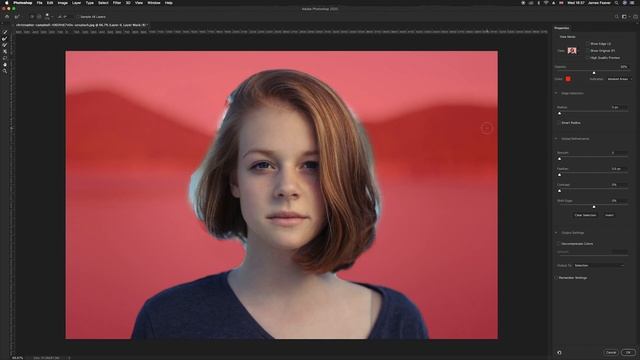640x360 pixels.
Task: Click the Clear Selection button
Action: [585, 215]
